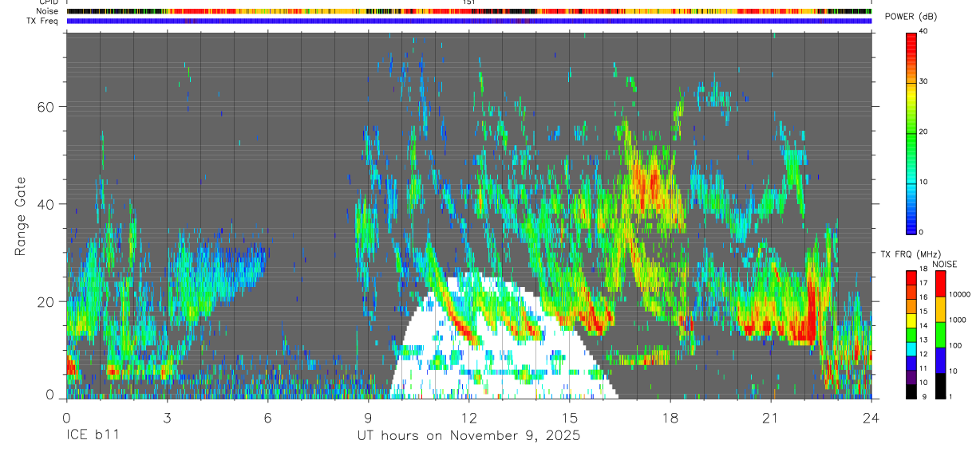Click the 1000 label on the NOISE scale
The image size is (980, 452).
957,320
